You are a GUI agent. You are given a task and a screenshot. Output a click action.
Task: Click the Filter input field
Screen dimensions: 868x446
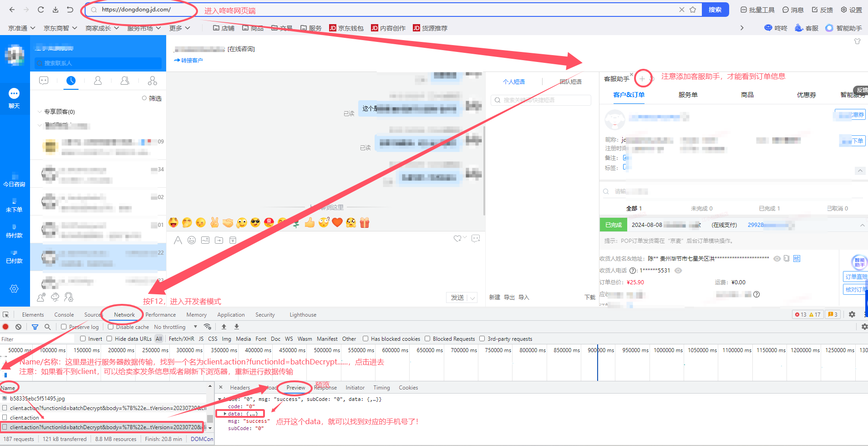[x=37, y=339]
